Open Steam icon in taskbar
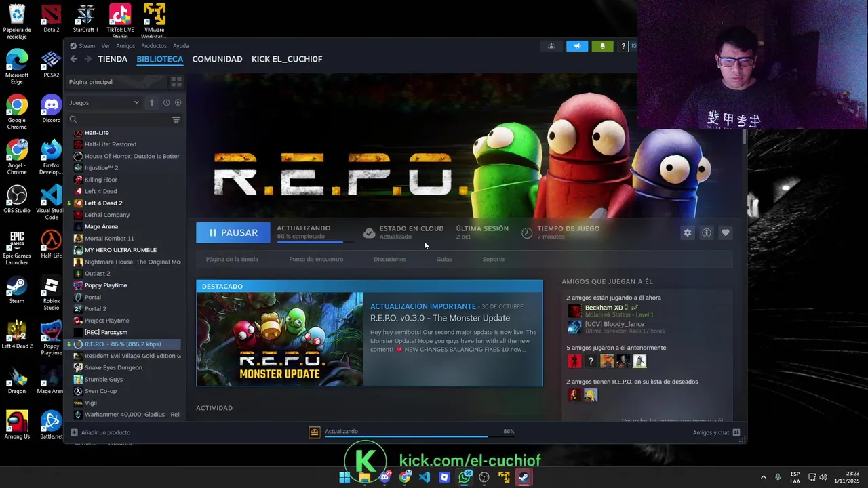 (x=524, y=477)
